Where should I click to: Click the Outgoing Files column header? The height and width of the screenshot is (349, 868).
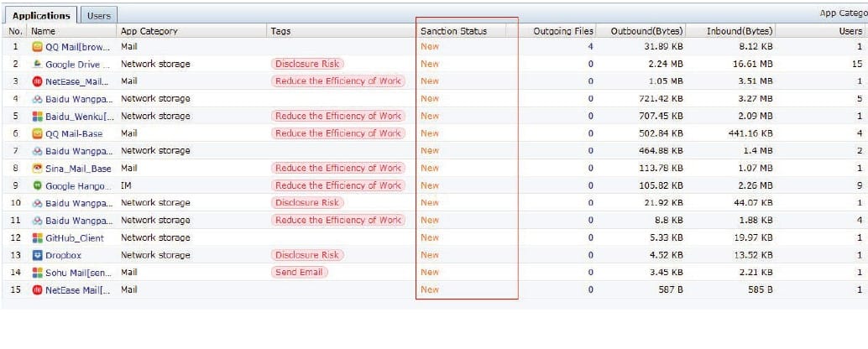click(563, 31)
